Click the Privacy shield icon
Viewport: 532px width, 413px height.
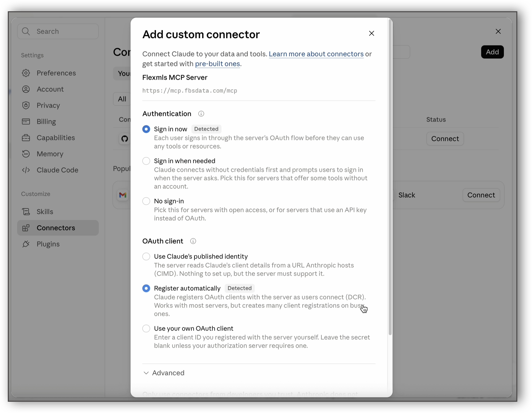click(x=26, y=105)
